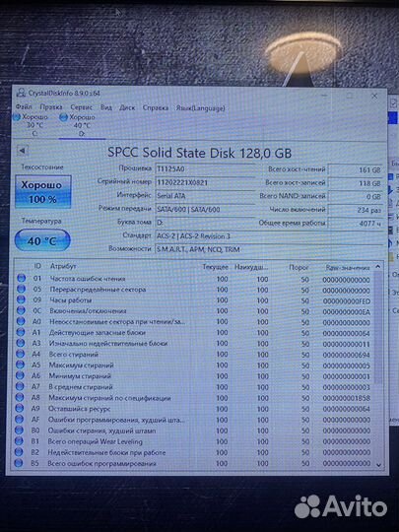Open the Язык(Language) menu

(x=200, y=108)
